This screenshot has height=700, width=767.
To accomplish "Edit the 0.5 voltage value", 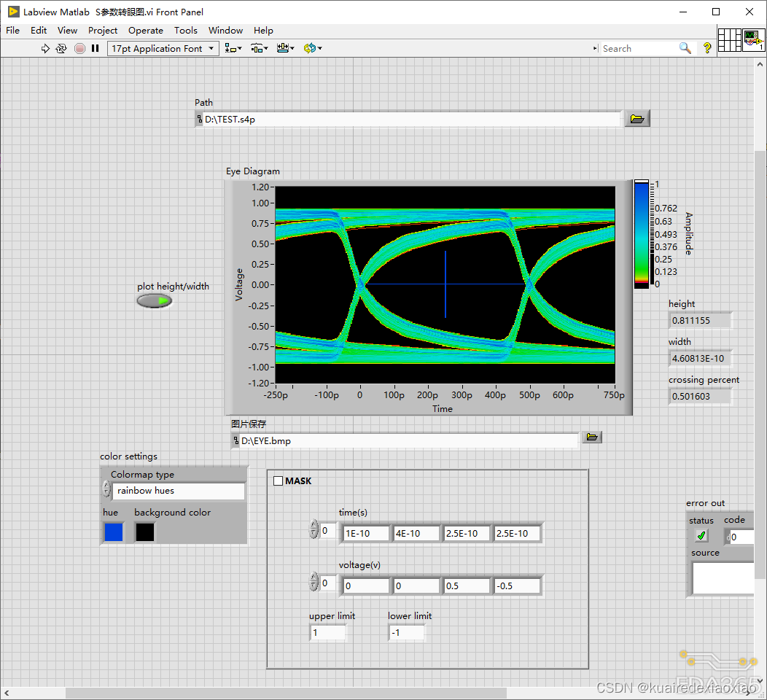I will [467, 586].
